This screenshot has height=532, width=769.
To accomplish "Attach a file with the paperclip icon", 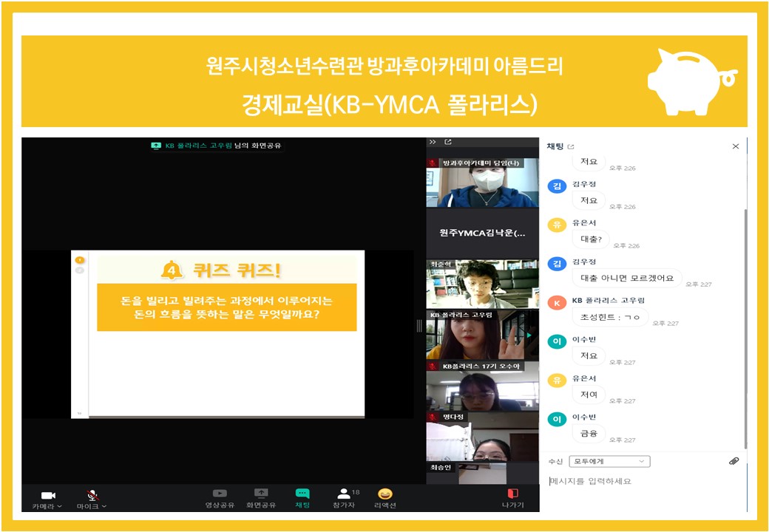I will (734, 461).
